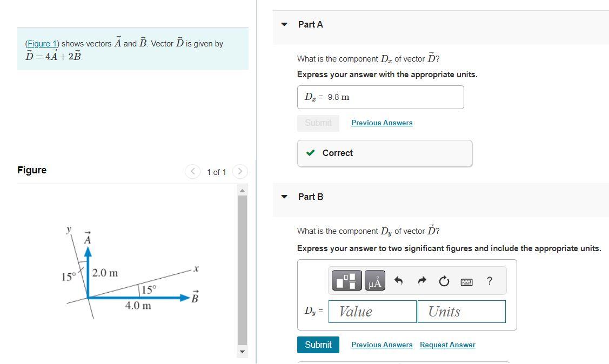The width and height of the screenshot is (609, 364).
Task: Open the on-screen keyboard helper
Action: (x=467, y=280)
